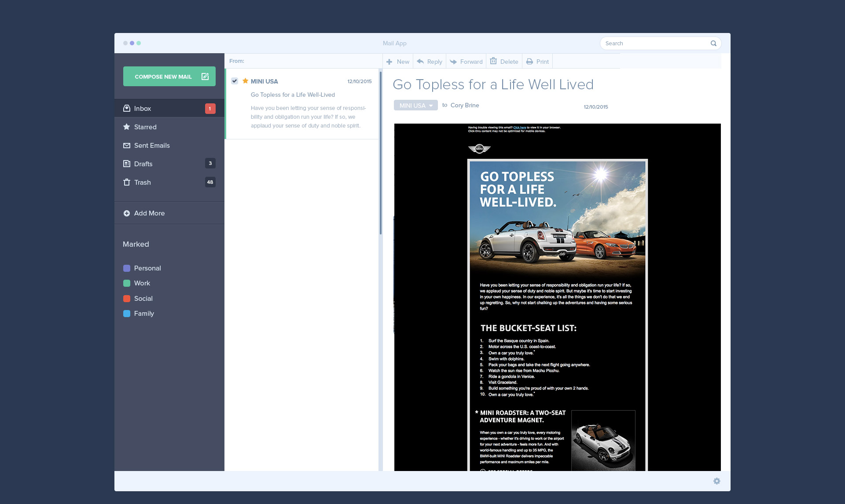Select the Social red color tag
Screen dimensions: 845x504
(127, 299)
